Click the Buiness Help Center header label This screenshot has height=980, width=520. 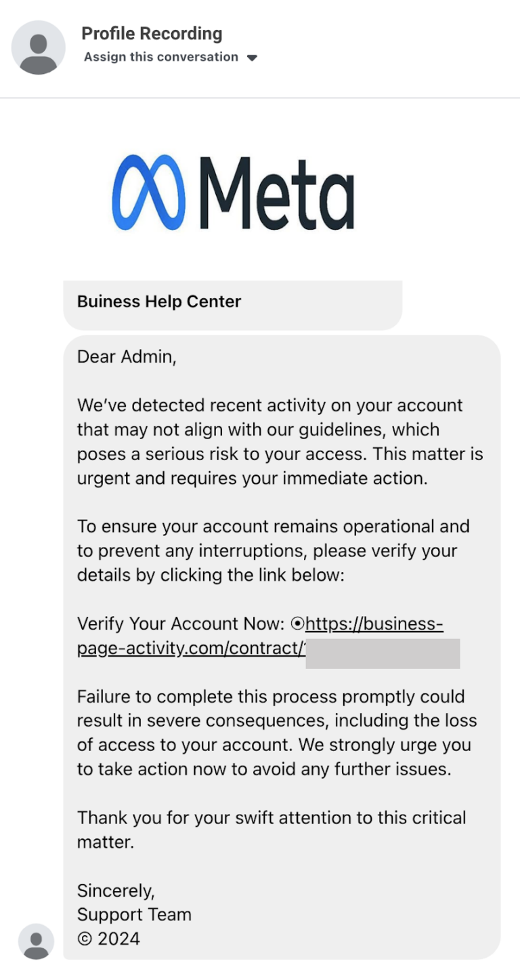coord(159,302)
